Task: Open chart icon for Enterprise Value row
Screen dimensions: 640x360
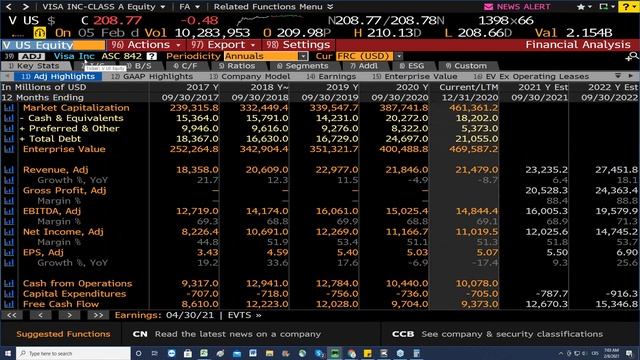Action: [x=9, y=149]
